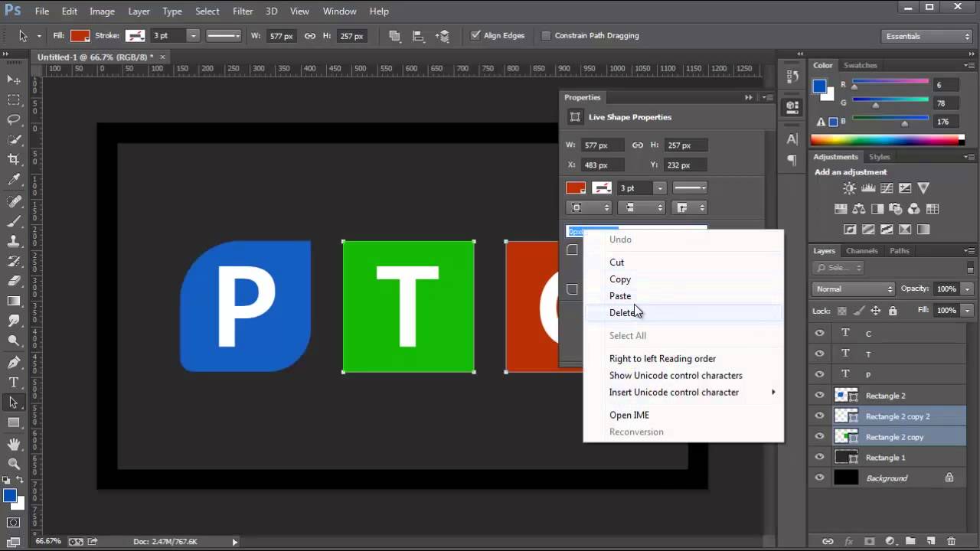Select the Brush tool
This screenshot has height=551, width=980.
pyautogui.click(x=14, y=222)
